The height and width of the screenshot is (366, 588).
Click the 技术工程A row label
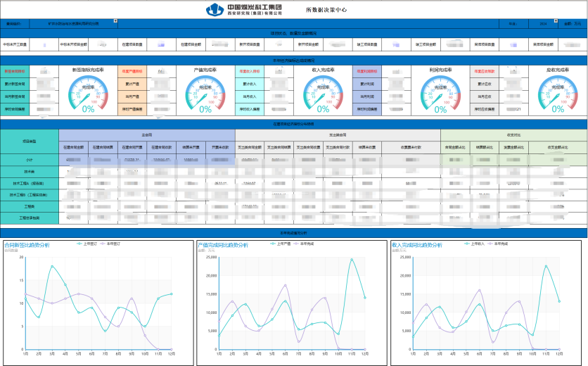[x=30, y=182]
